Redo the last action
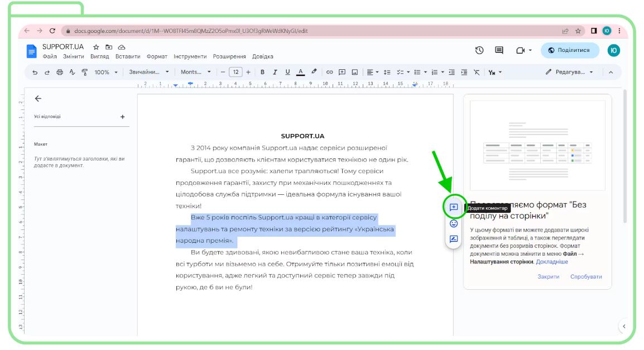This screenshot has width=644, height=350. click(x=47, y=73)
